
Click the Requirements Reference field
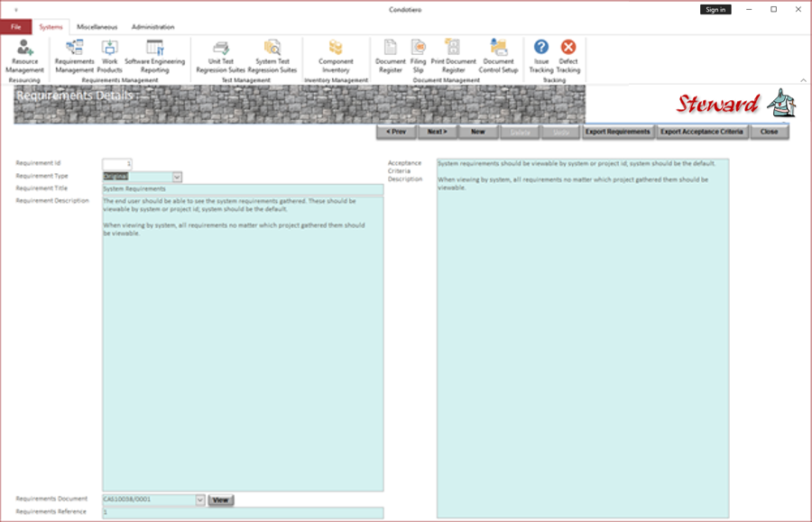[x=243, y=512]
